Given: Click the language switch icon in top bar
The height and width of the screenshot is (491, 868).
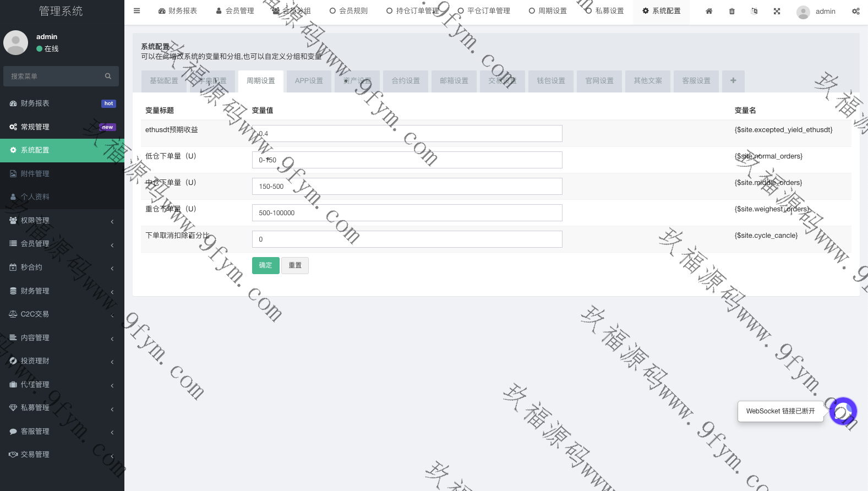Looking at the screenshot, I should [x=754, y=11].
